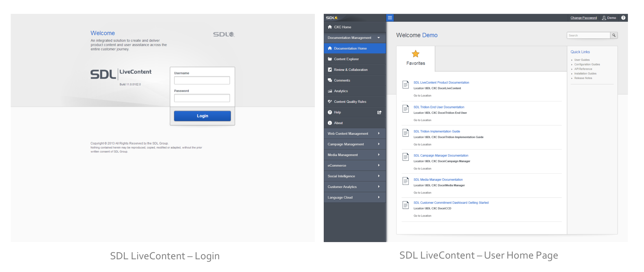Open API Reference quick link
The height and width of the screenshot is (272, 644).
(x=583, y=69)
